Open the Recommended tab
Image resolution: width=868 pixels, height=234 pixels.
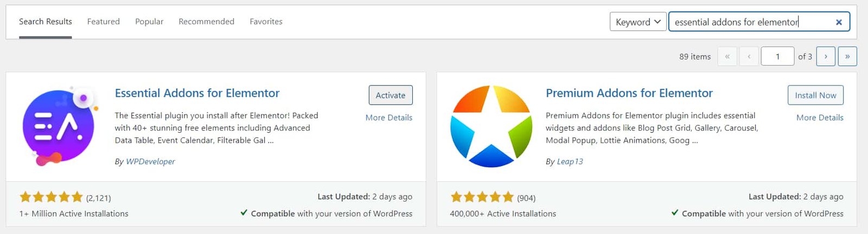coord(206,22)
